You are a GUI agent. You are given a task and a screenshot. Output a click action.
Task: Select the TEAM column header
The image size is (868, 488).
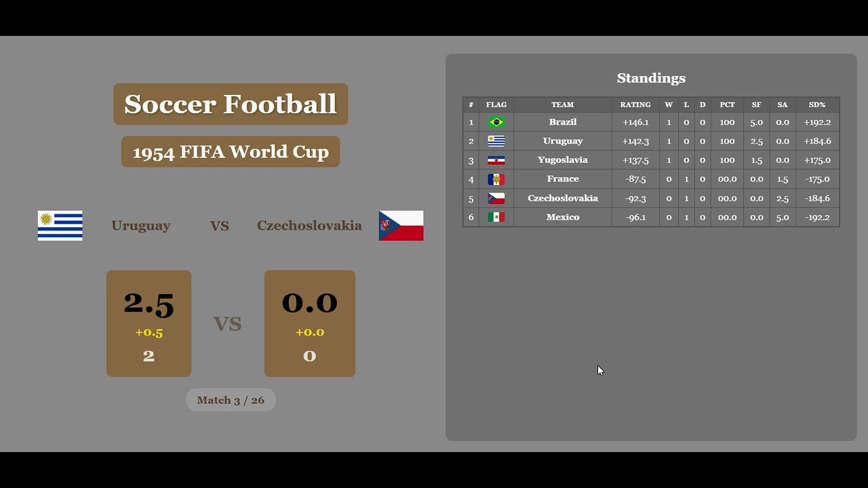(562, 105)
